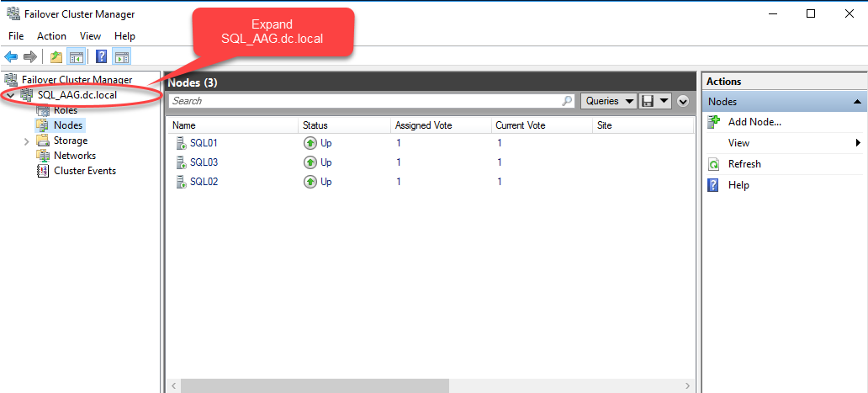Collapse the SQL_AAG.dc.local tree node arrow
868x393 pixels.
click(x=11, y=96)
